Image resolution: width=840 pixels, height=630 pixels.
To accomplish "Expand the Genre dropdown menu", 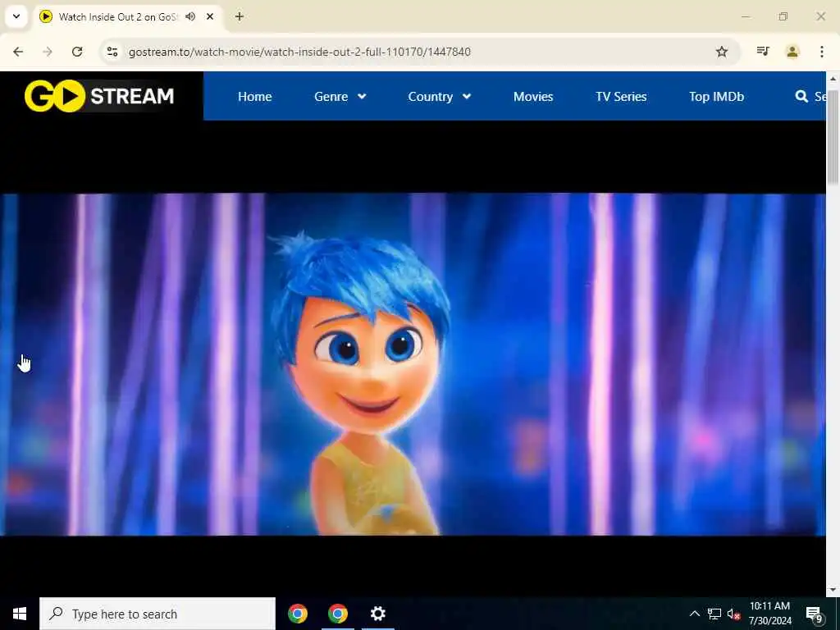I will (x=340, y=97).
